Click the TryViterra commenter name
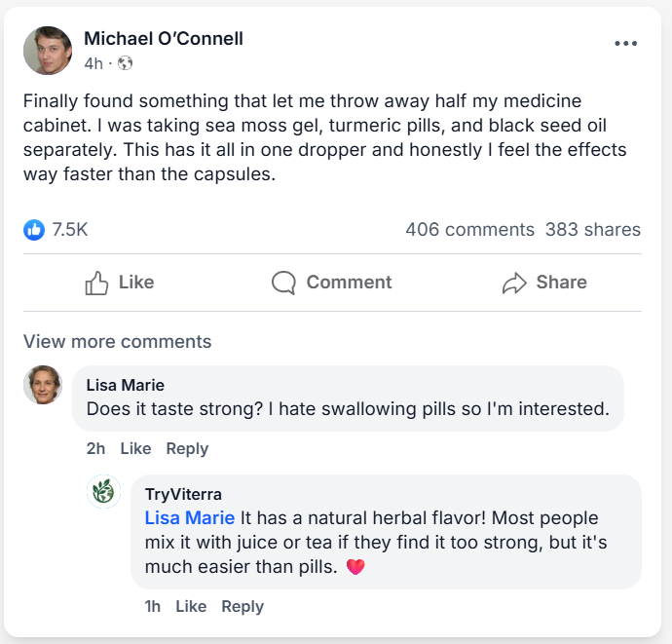Screen dimensions: 672x644 click(x=183, y=494)
